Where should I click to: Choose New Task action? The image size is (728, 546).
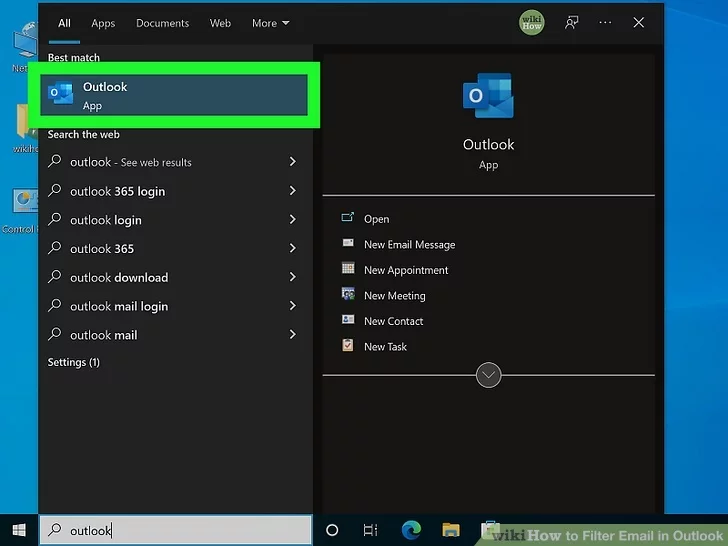(385, 347)
